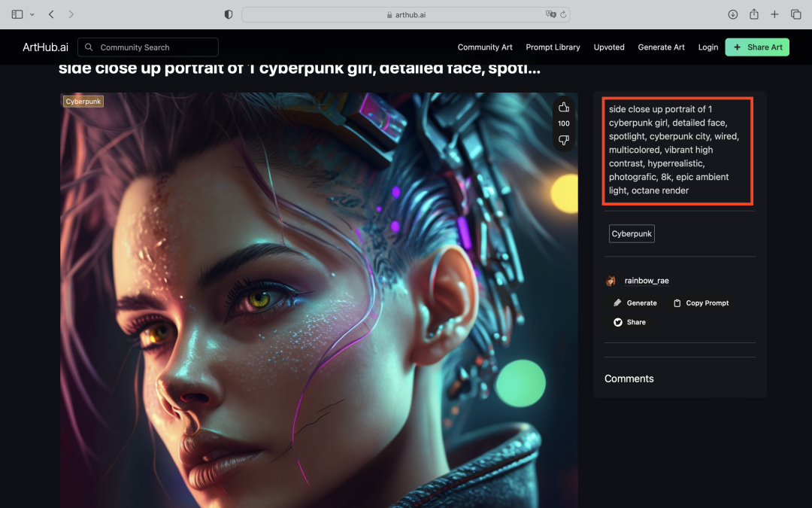Image resolution: width=812 pixels, height=508 pixels.
Task: Click the Generate pencil icon
Action: tap(617, 303)
